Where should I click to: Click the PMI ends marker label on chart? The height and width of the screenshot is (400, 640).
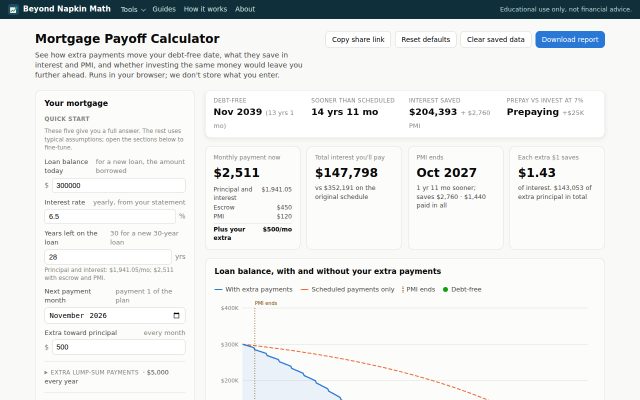click(266, 303)
